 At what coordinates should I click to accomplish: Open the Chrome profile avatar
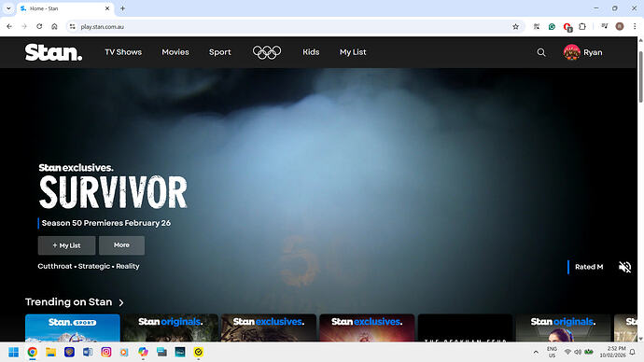620,27
